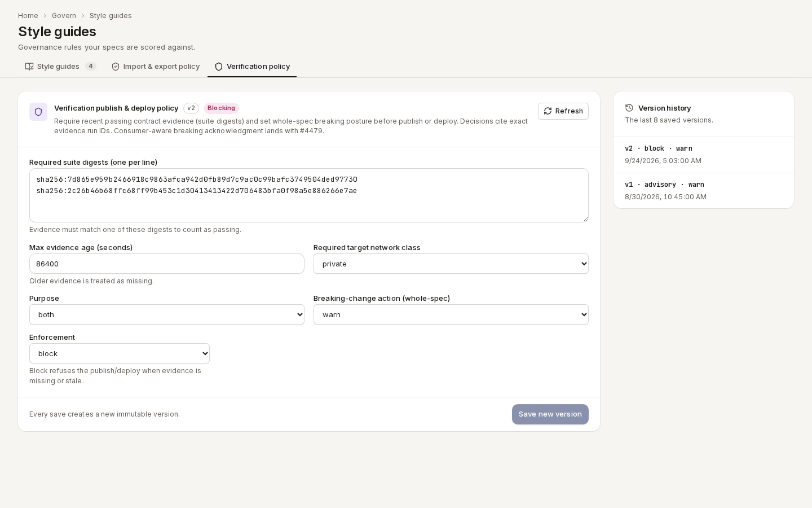Click the shield icon beside the policy title
Viewport: 812px width, 508px height.
coord(38,112)
